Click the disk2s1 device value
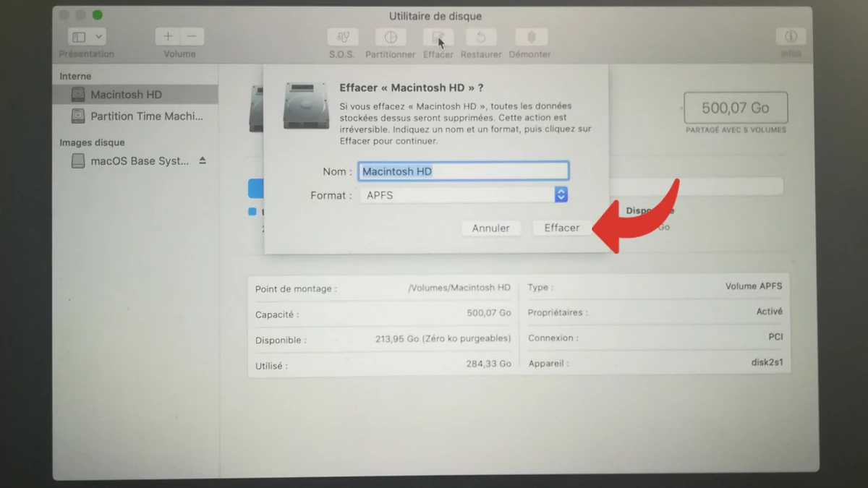The width and height of the screenshot is (868, 488). (767, 363)
